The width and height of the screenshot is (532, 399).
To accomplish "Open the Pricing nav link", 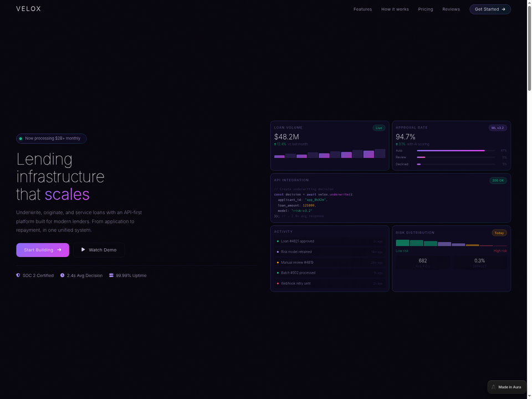I will [x=425, y=9].
